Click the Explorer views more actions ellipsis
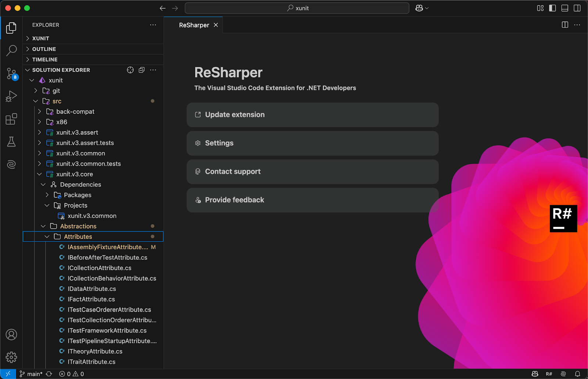Image resolution: width=588 pixels, height=379 pixels. pyautogui.click(x=153, y=25)
